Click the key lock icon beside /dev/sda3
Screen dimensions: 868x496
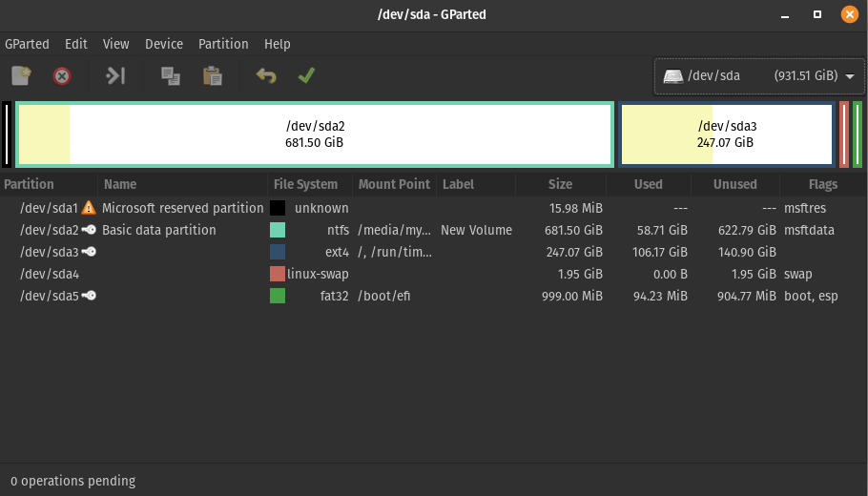[89, 252]
